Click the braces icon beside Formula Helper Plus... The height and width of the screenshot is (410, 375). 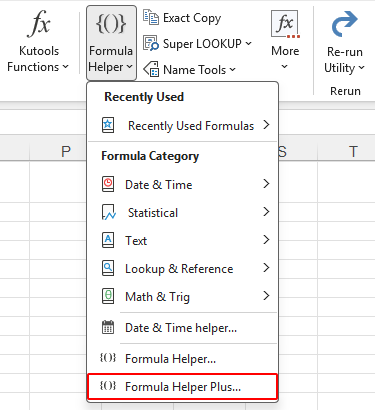point(108,386)
